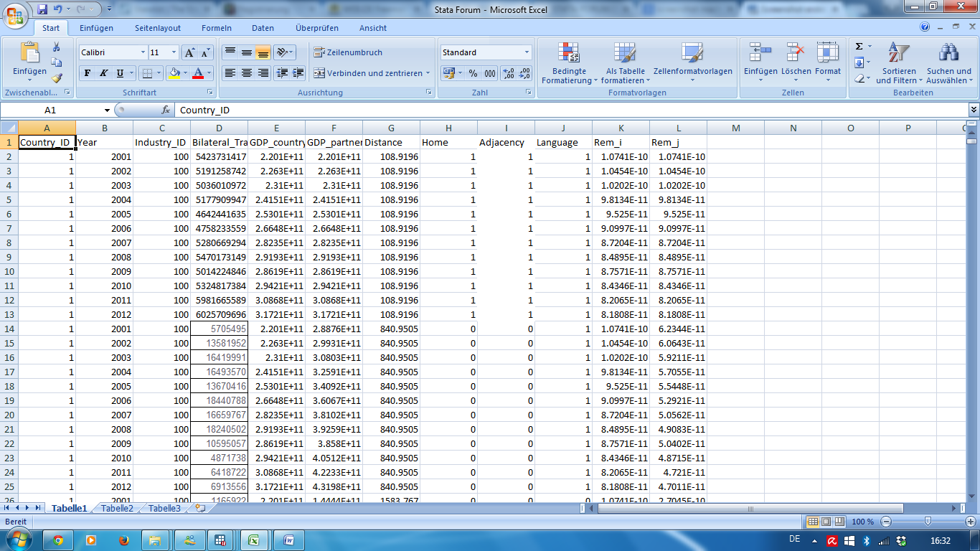This screenshot has height=551, width=980.
Task: Open the Calibri font name dropdown
Action: [141, 52]
